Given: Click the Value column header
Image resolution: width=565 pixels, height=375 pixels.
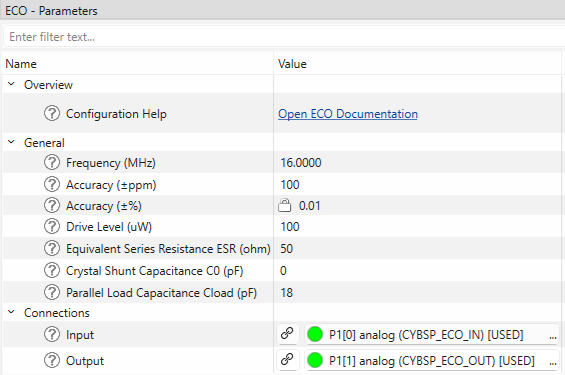Looking at the screenshot, I should pyautogui.click(x=292, y=64).
